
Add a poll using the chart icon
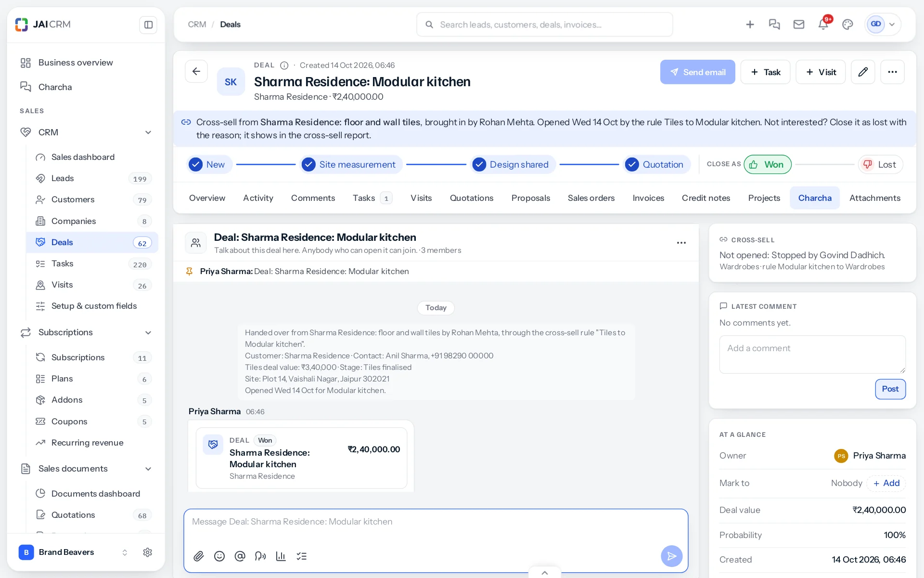[281, 556]
